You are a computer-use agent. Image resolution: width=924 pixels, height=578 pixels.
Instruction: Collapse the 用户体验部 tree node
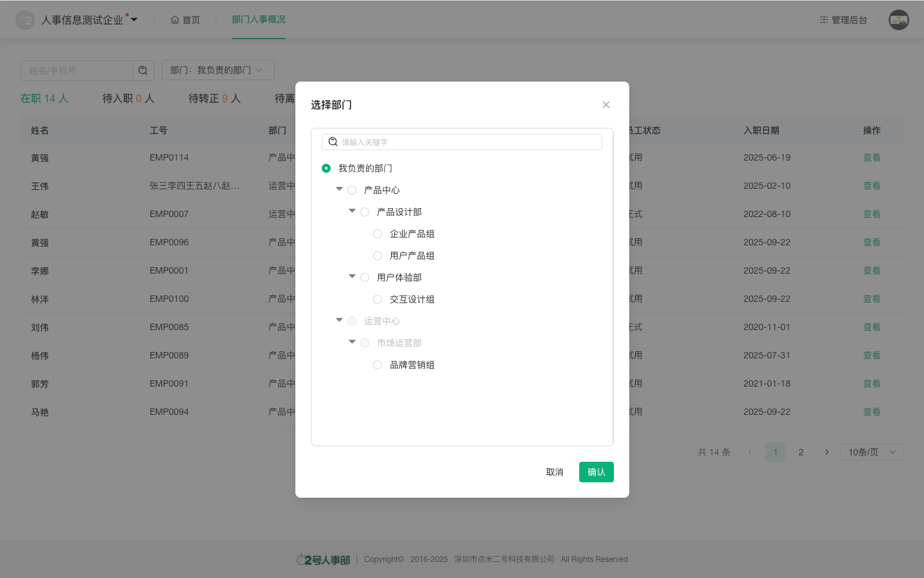pos(352,277)
